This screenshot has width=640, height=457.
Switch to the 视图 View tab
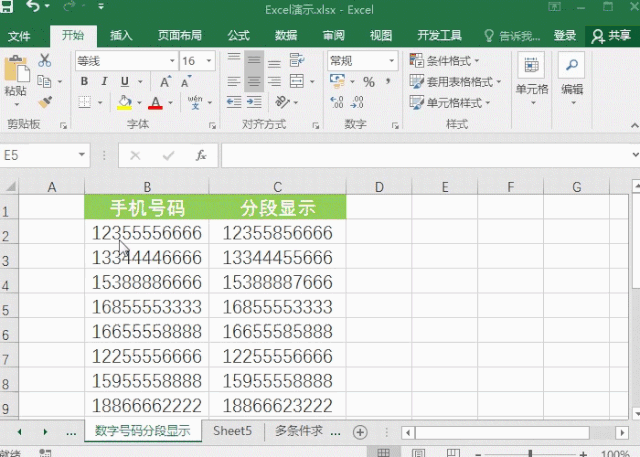tap(381, 36)
